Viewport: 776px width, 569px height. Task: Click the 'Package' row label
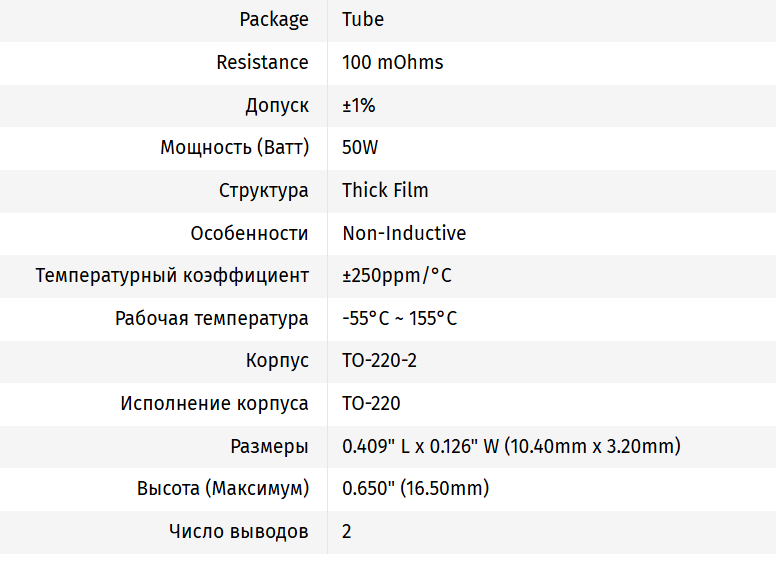[273, 20]
